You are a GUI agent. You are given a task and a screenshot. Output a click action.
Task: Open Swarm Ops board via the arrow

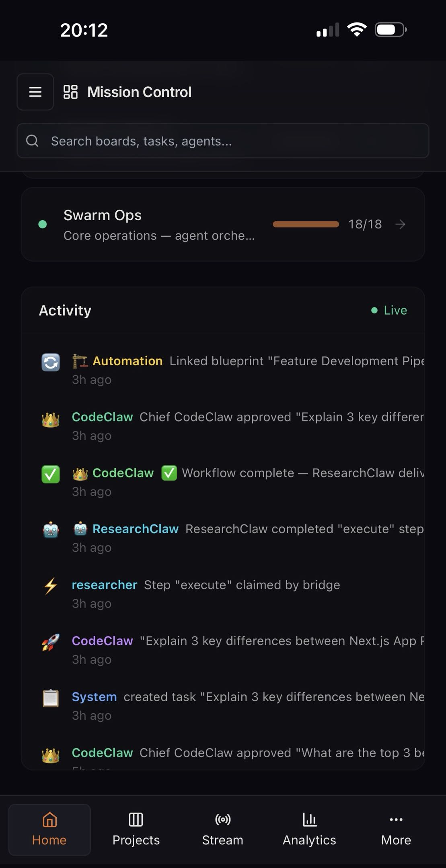(x=401, y=224)
